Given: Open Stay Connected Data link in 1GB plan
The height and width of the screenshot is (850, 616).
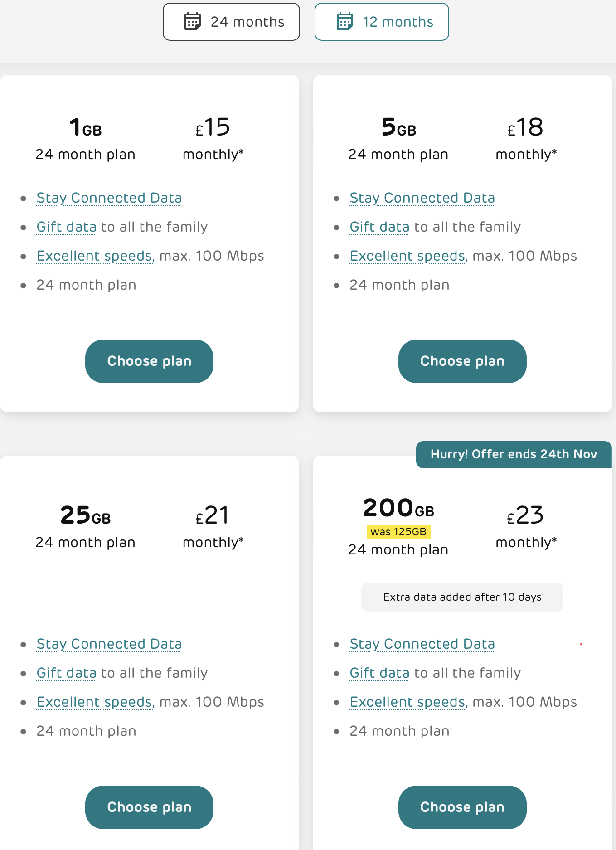Looking at the screenshot, I should pyautogui.click(x=109, y=198).
